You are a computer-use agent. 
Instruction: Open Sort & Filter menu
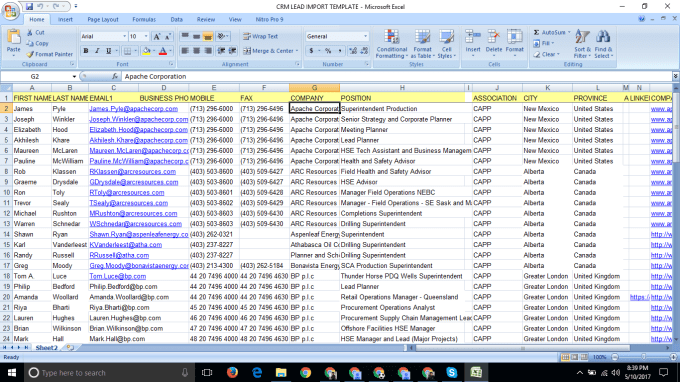[x=582, y=44]
